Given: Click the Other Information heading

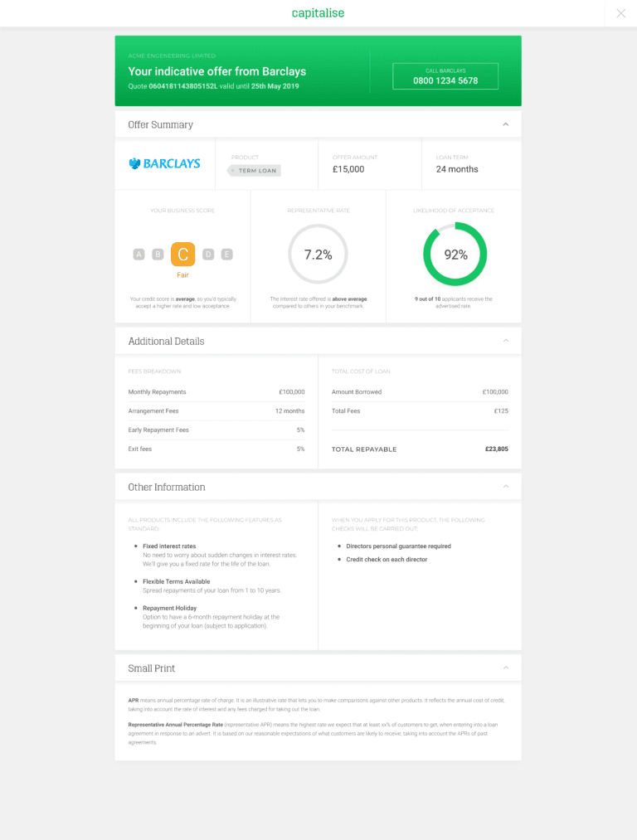Looking at the screenshot, I should click(x=167, y=487).
